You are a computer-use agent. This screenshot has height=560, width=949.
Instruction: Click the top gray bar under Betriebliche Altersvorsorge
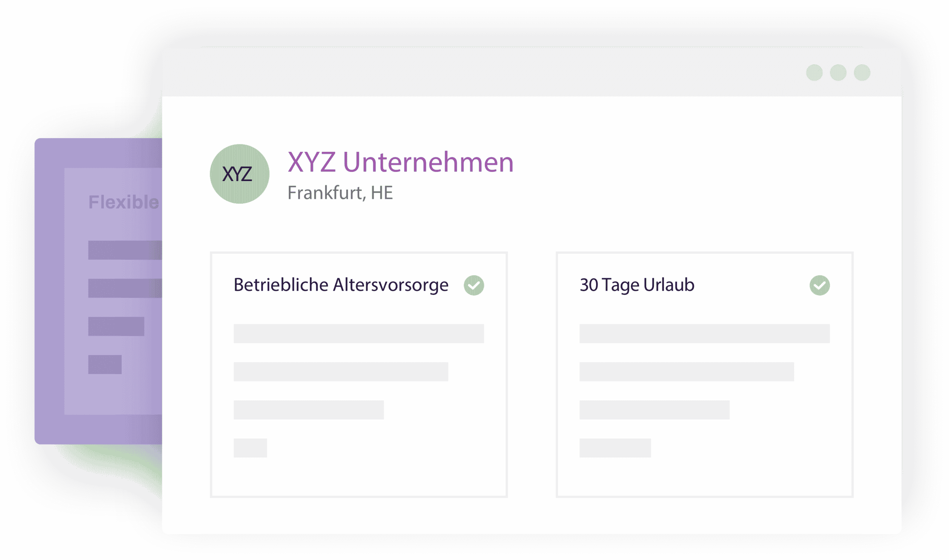click(358, 334)
